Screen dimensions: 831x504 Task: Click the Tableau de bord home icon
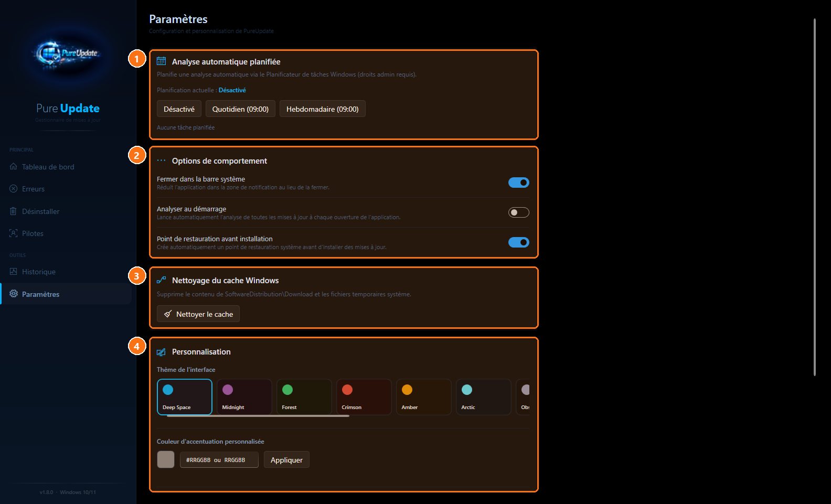point(14,166)
